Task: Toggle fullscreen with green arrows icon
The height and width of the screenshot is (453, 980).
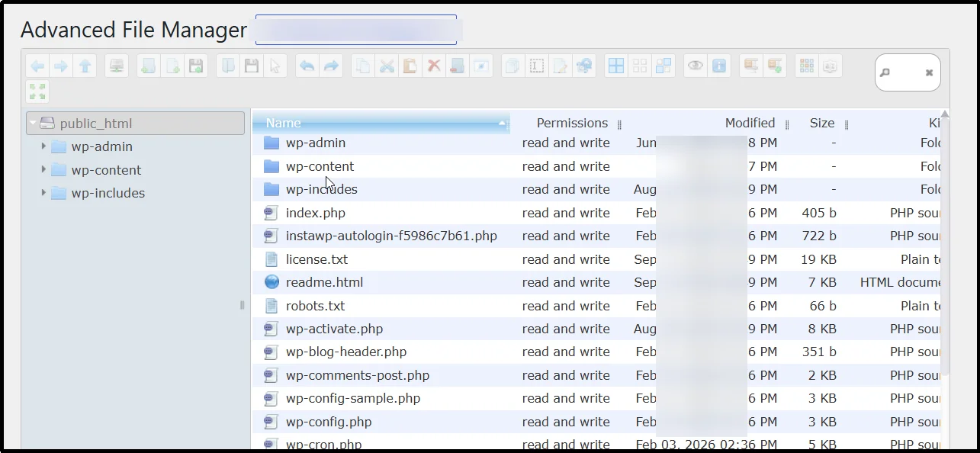Action: 37,92
